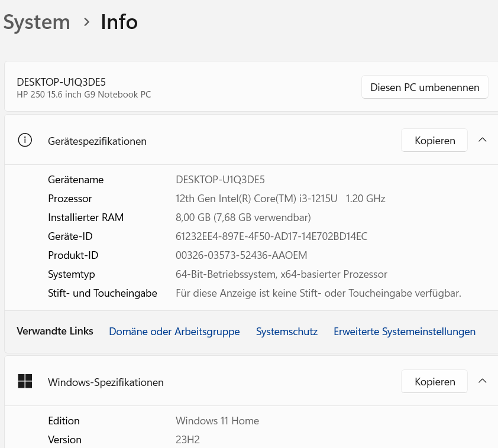Screen dimensions: 498x448
Task: Click the DESKTOP-U1Q3DE5 name in top card
Action: [x=62, y=82]
